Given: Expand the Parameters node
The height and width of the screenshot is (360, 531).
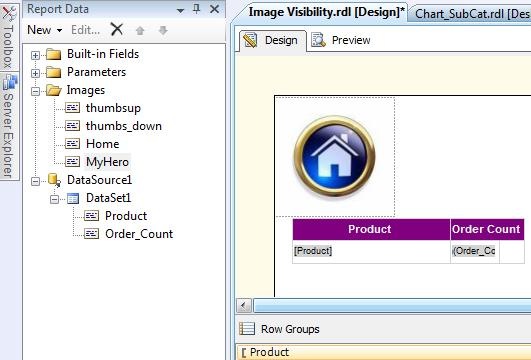Looking at the screenshot, I should click(x=35, y=73).
